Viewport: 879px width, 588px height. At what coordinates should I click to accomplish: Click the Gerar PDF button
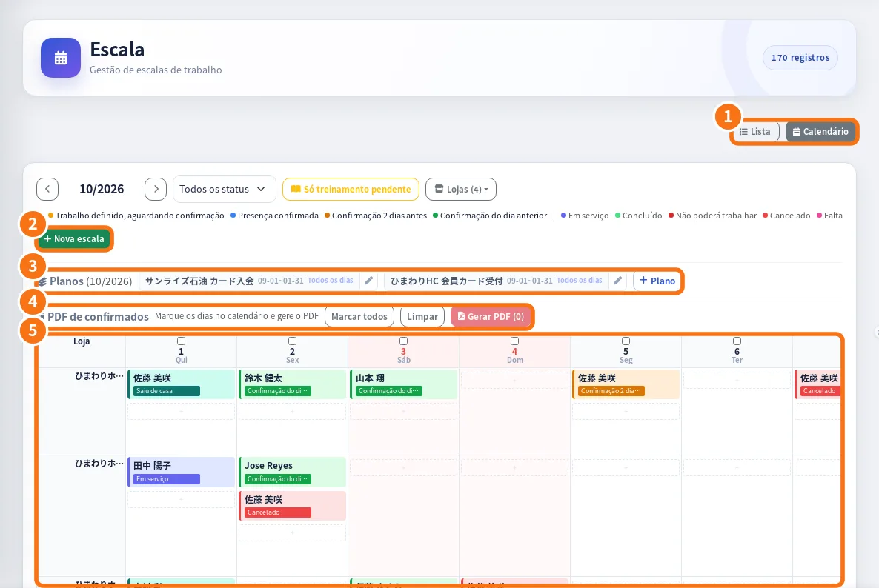(491, 316)
